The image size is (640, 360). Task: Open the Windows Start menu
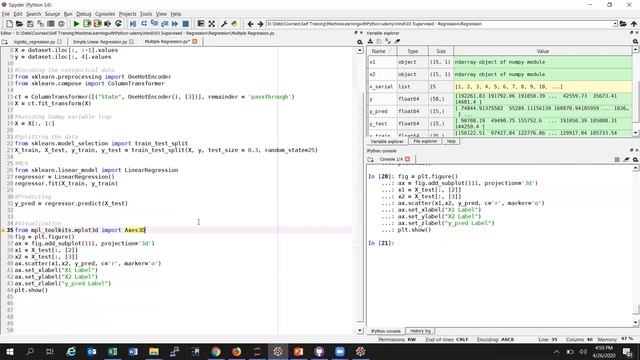(x=9, y=351)
